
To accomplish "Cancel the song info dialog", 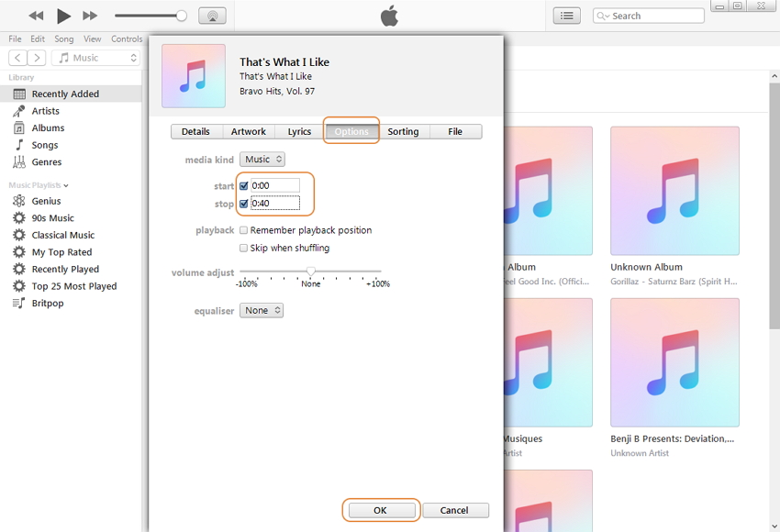I will point(454,510).
